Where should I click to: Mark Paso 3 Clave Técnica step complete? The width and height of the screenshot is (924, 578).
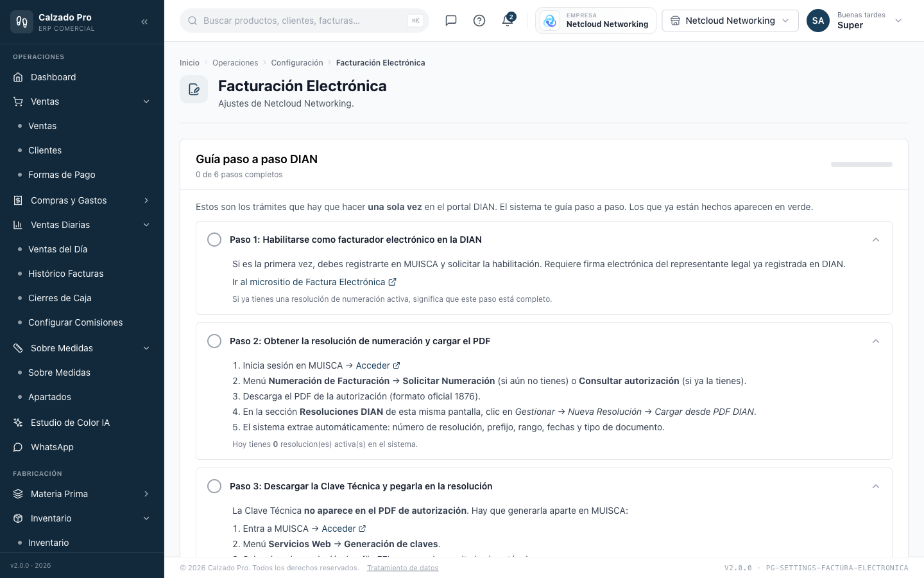[214, 486]
